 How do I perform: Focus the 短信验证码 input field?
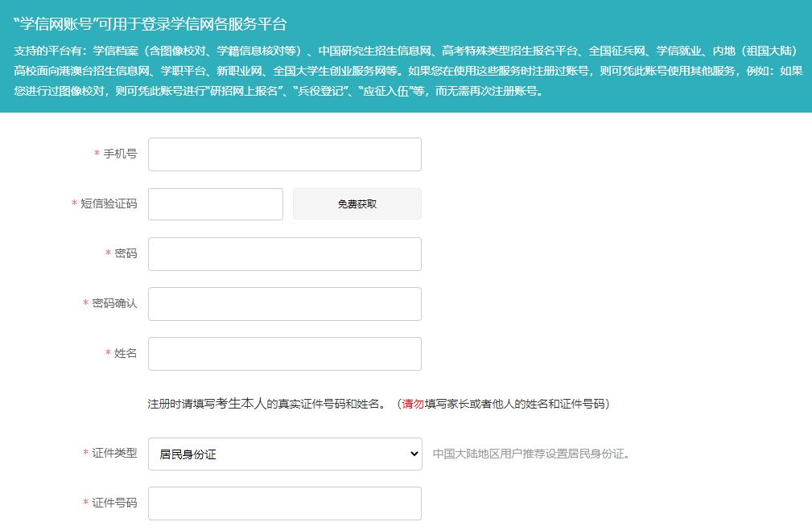click(216, 204)
